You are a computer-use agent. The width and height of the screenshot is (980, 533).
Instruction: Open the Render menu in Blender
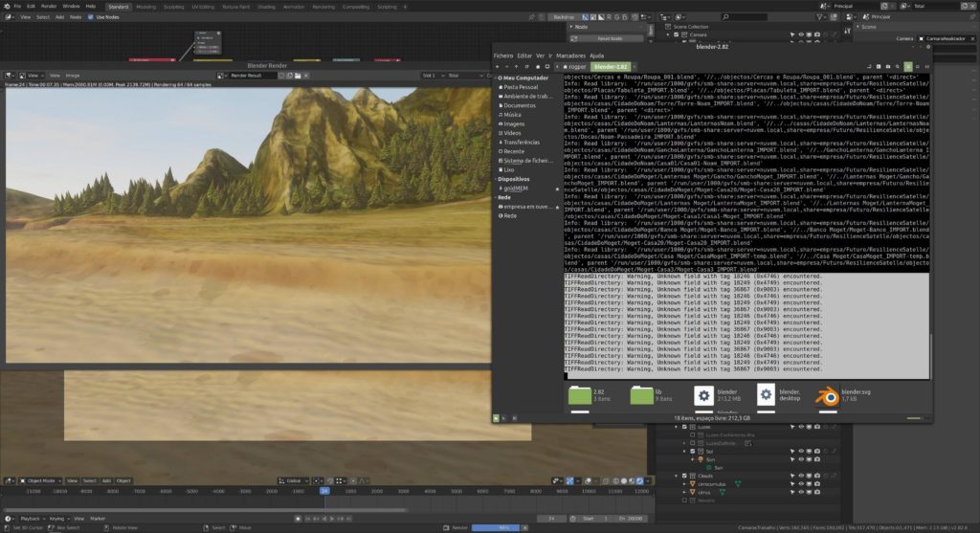(x=48, y=6)
